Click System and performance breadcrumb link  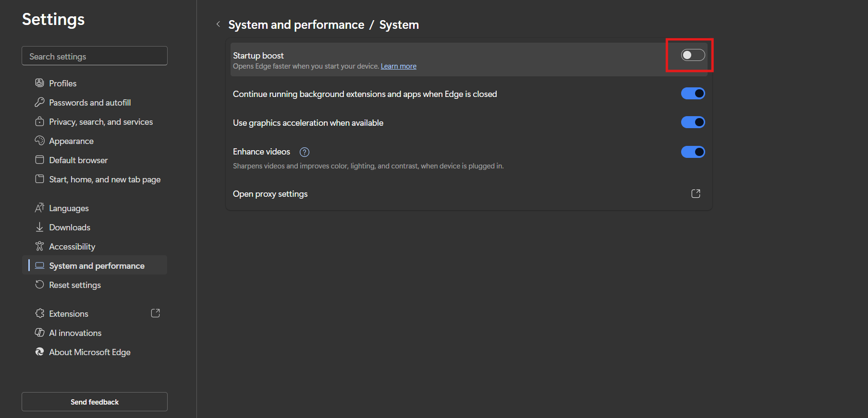(296, 24)
